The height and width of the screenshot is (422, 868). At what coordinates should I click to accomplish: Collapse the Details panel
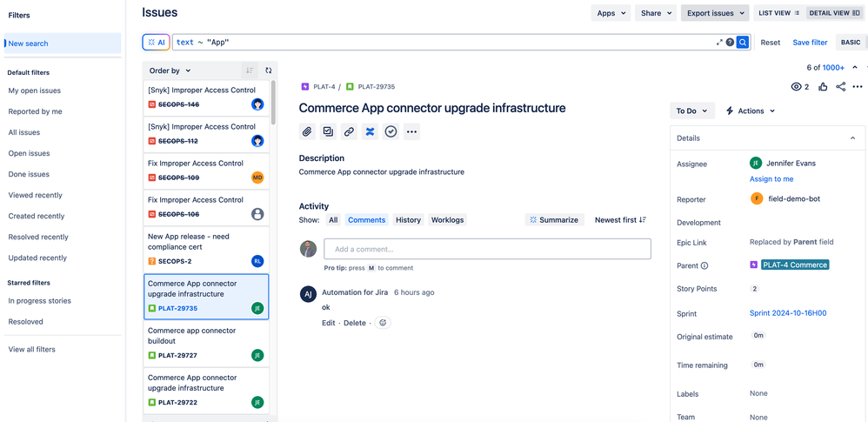coord(852,137)
